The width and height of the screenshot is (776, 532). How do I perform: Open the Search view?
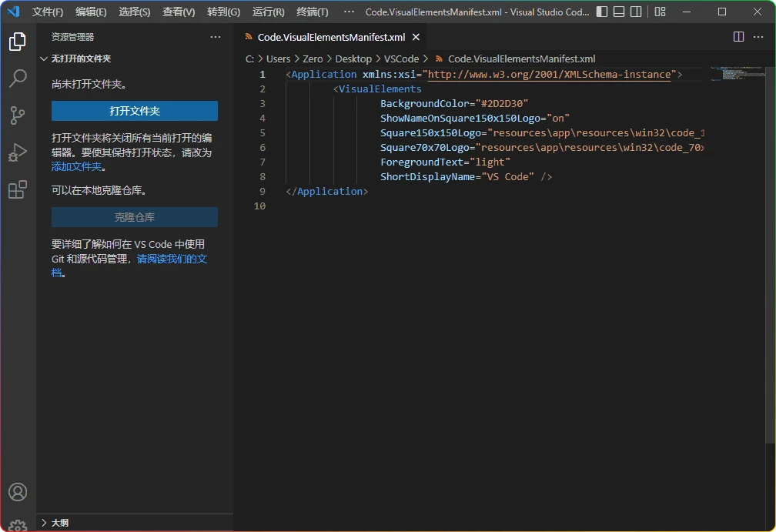coord(17,79)
